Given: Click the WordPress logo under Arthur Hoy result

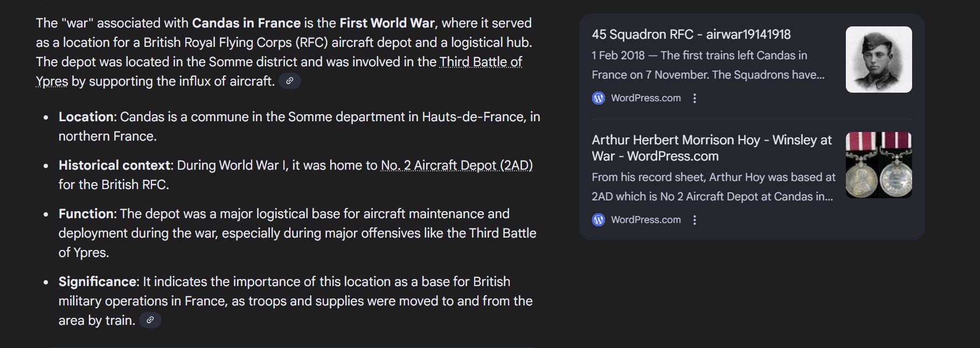Looking at the screenshot, I should pyautogui.click(x=599, y=220).
